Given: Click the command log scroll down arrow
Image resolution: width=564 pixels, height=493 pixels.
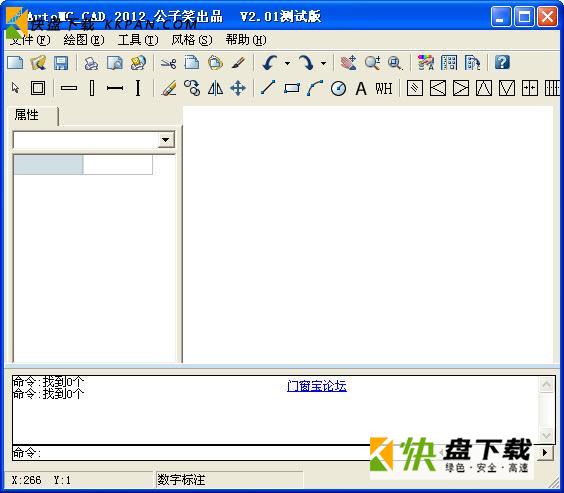Looking at the screenshot, I should [x=546, y=435].
